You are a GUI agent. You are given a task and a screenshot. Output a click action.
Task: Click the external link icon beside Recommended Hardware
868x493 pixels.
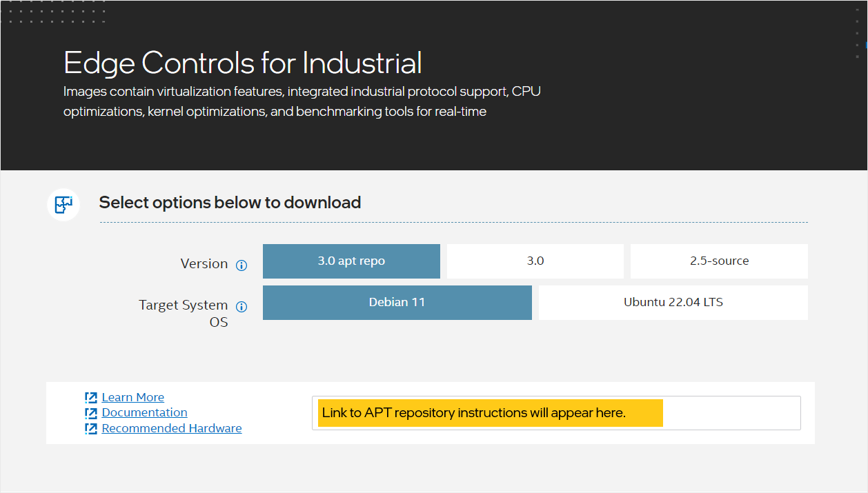tap(91, 429)
